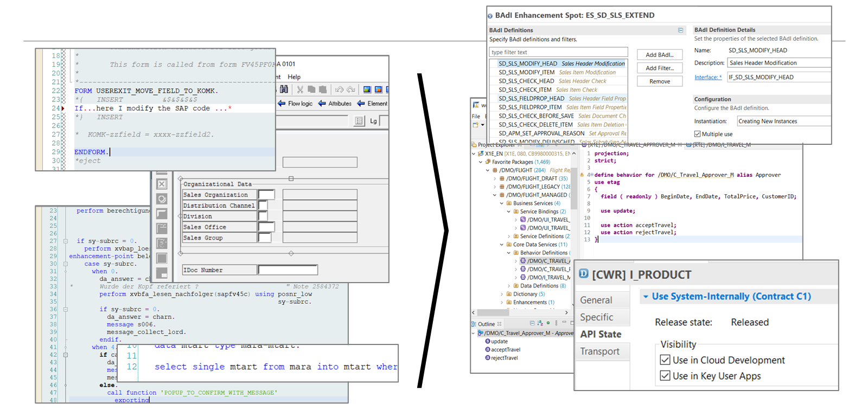Screen dimensions: 868x409
Task: Click the small table icon left of Lg field
Action: tap(359, 121)
